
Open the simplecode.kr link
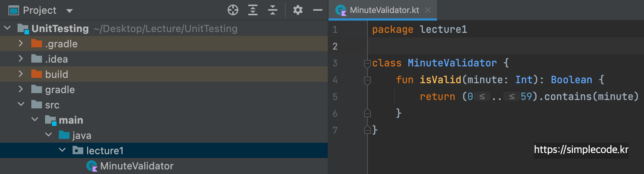pyautogui.click(x=581, y=150)
